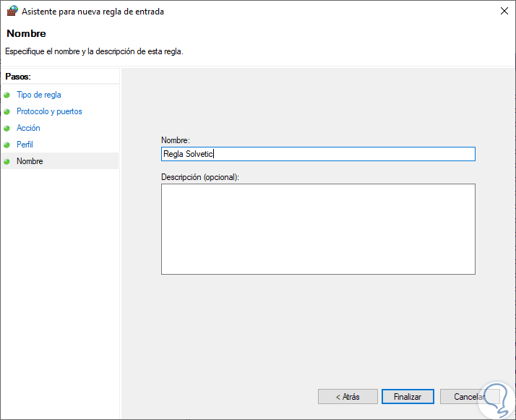Open the Protocolo y puertos step

(x=49, y=111)
